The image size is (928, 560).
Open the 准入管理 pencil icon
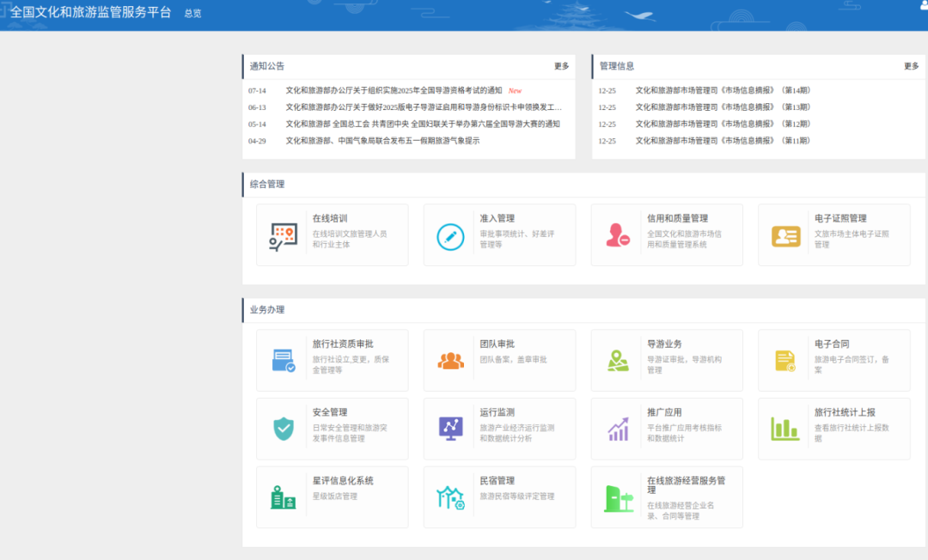(x=450, y=236)
